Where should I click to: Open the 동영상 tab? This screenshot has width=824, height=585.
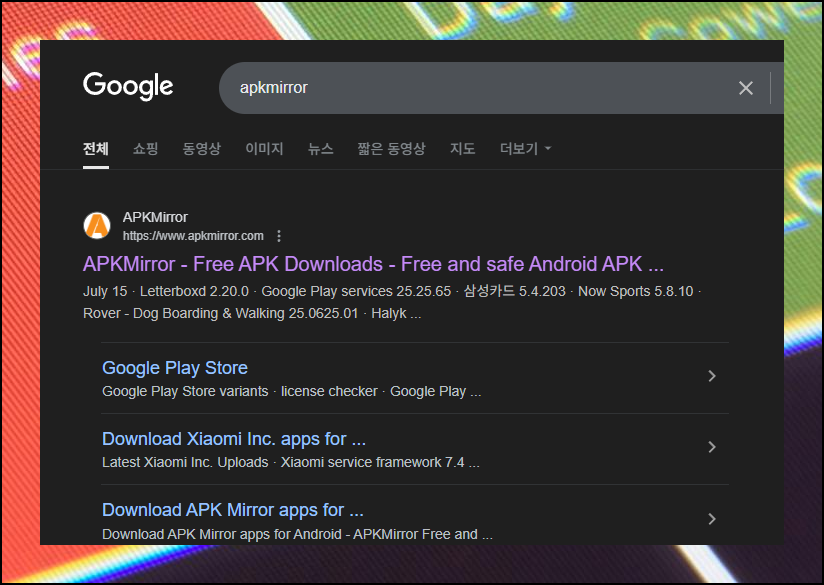[x=201, y=149]
